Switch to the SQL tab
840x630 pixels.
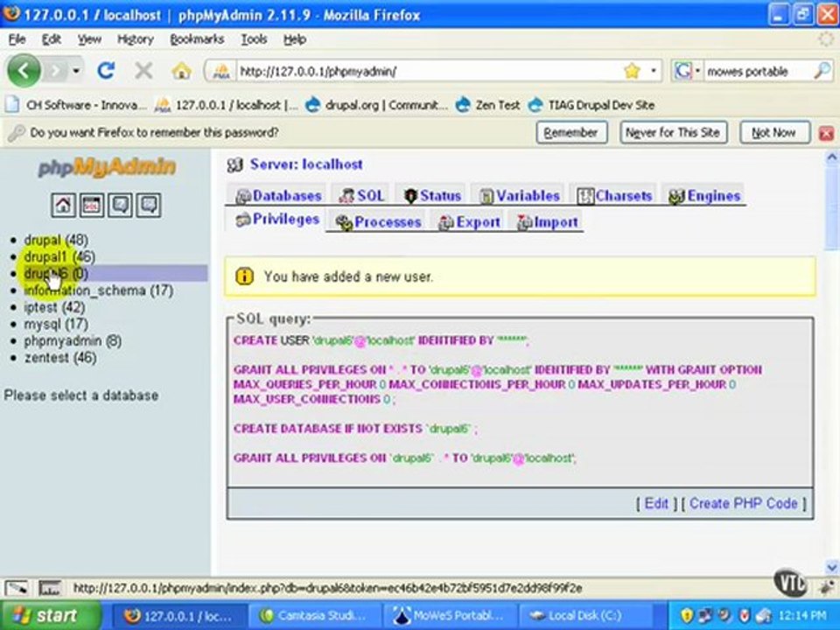pyautogui.click(x=361, y=195)
